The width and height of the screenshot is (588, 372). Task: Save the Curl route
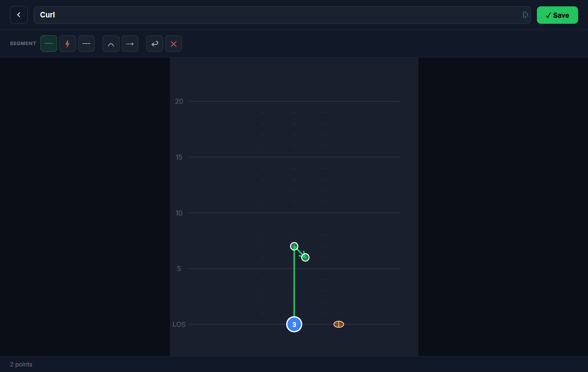(x=557, y=15)
